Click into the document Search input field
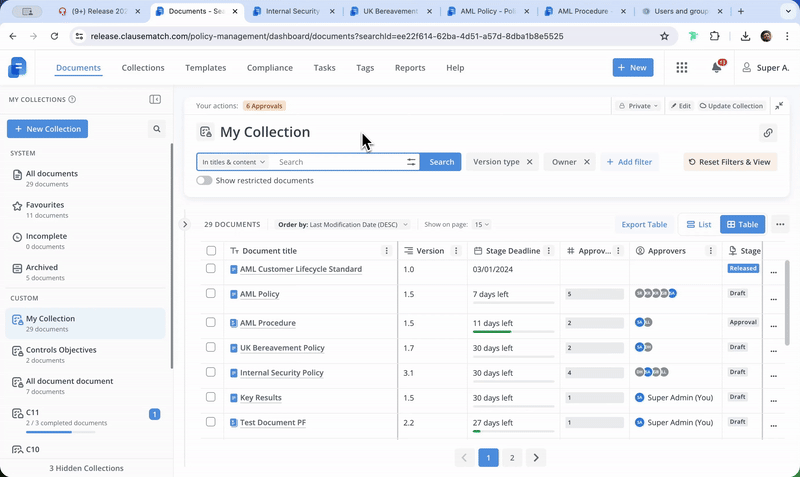The width and height of the screenshot is (800, 477). tap(340, 162)
